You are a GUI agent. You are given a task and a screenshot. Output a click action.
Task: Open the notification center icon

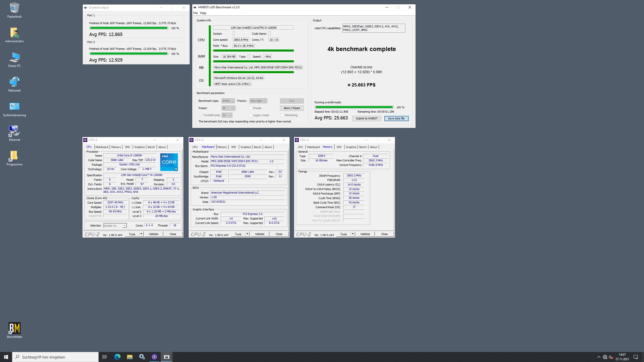[636, 357]
